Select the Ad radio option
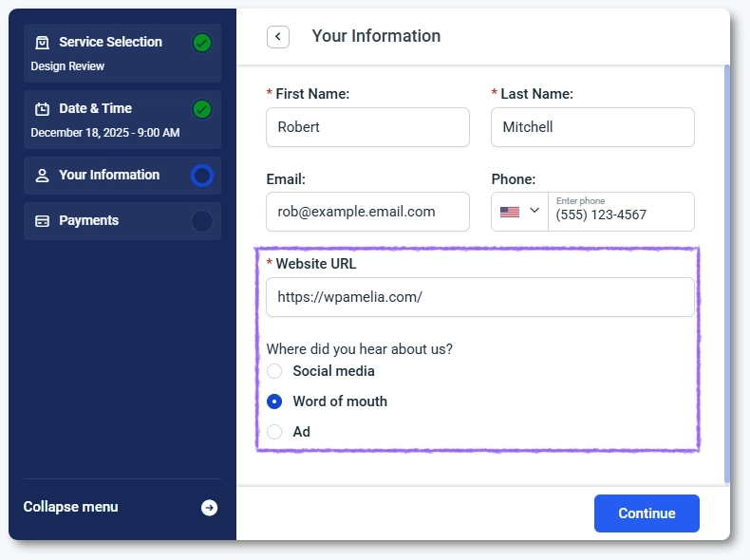The width and height of the screenshot is (750, 560). [x=274, y=432]
